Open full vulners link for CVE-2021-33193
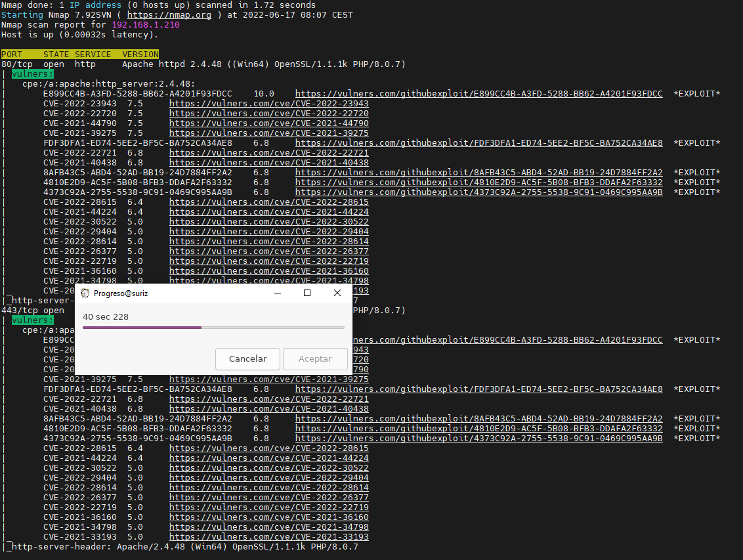 point(269,537)
